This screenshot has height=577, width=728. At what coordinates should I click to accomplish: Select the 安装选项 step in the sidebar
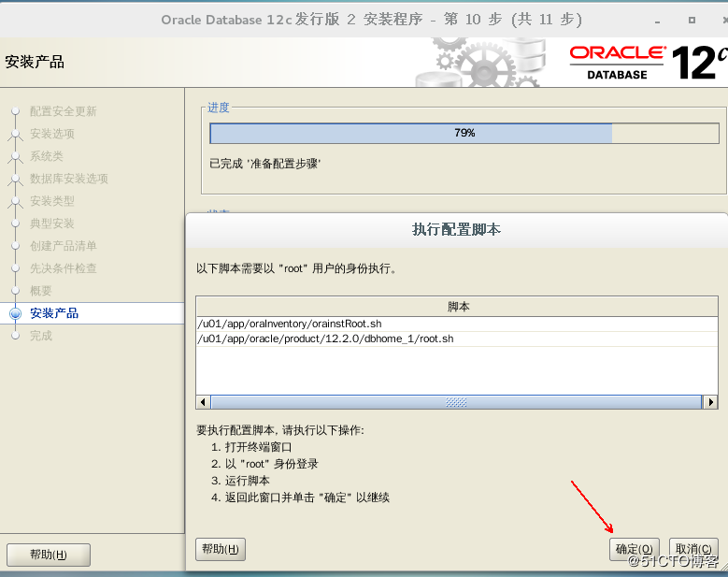click(52, 134)
